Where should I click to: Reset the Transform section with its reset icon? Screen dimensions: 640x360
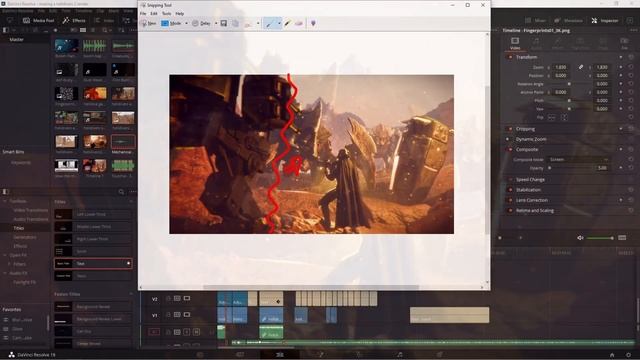click(631, 57)
